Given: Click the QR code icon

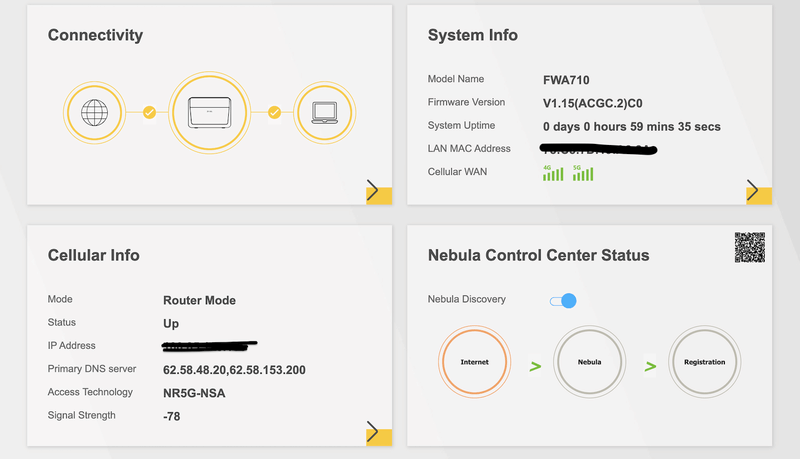Looking at the screenshot, I should pyautogui.click(x=750, y=247).
